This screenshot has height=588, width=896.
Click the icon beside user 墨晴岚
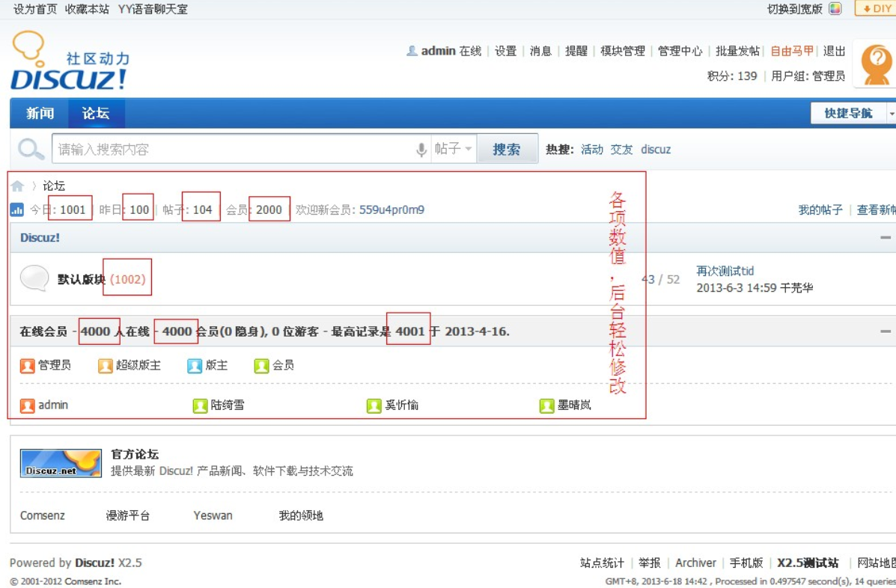tap(547, 406)
